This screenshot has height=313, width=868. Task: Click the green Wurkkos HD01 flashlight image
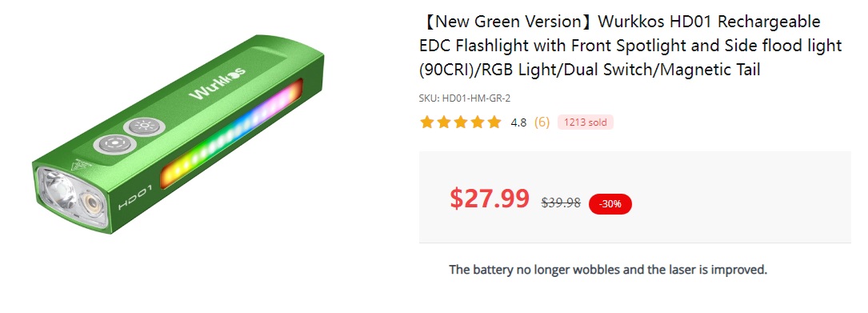pyautogui.click(x=178, y=134)
